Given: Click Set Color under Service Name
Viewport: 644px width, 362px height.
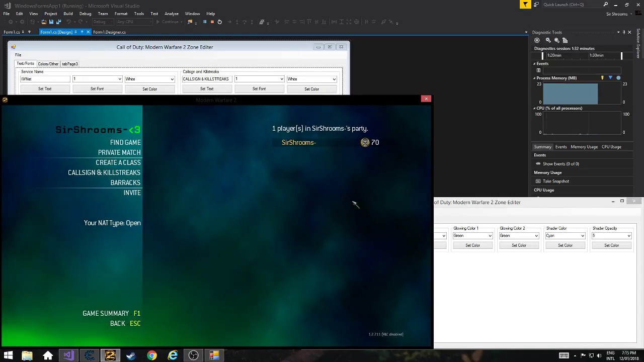Looking at the screenshot, I should 149,89.
